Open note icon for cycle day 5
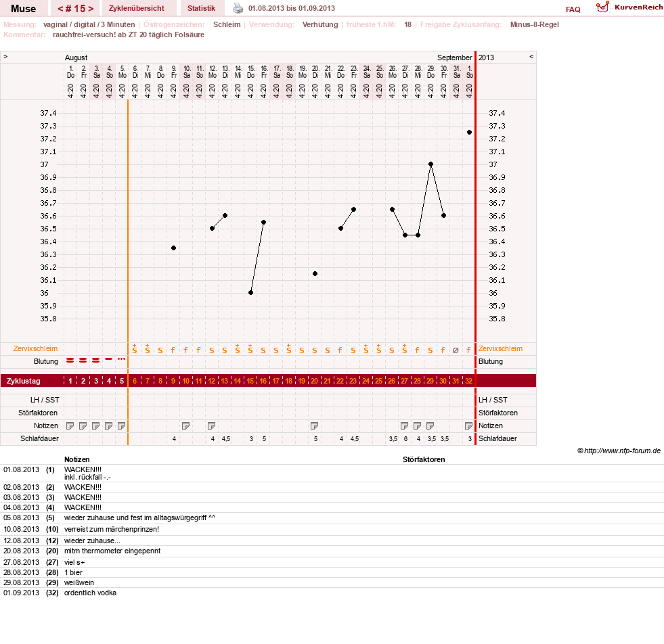 click(x=122, y=425)
